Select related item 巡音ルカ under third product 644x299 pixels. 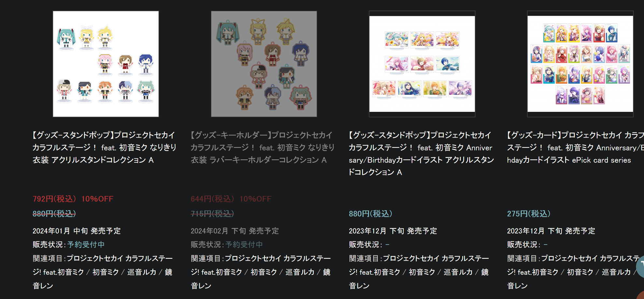click(458, 272)
